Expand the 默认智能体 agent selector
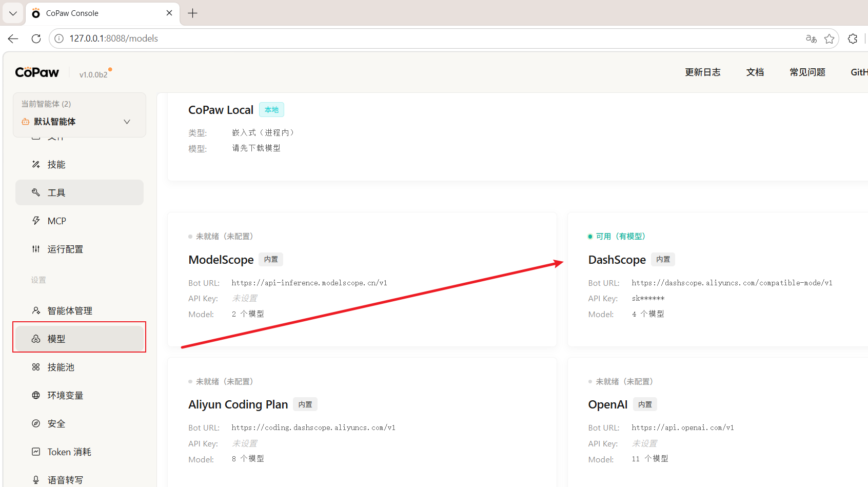 click(80, 122)
